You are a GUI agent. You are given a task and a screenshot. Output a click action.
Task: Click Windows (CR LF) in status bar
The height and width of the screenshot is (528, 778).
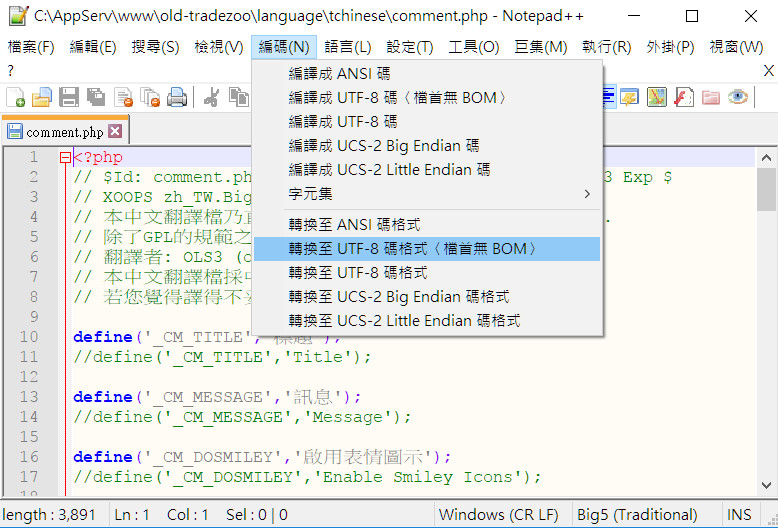click(x=498, y=515)
